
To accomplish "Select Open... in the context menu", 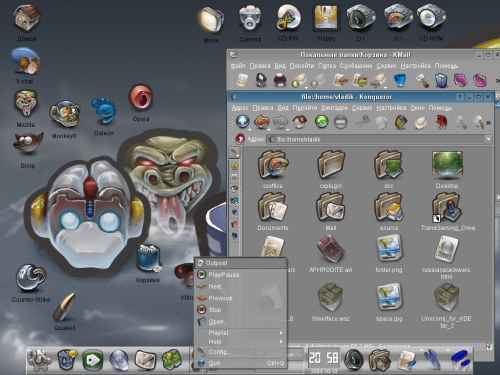I will point(240,321).
